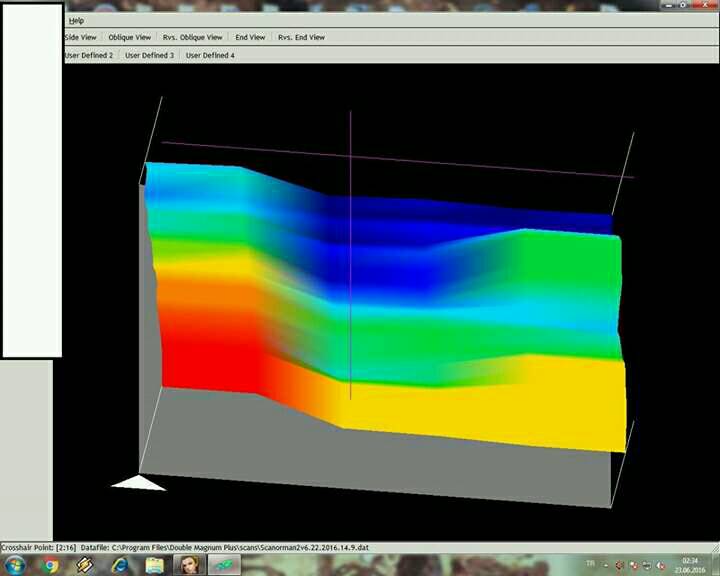Switch to Rvs. Oblique View
This screenshot has width=720, height=576.
(193, 37)
